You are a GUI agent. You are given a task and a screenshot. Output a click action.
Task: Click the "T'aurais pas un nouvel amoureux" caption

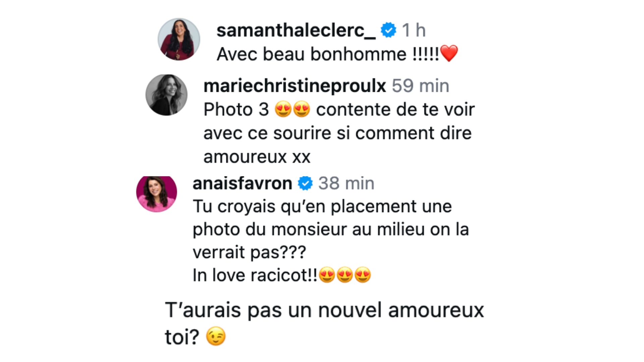(324, 310)
